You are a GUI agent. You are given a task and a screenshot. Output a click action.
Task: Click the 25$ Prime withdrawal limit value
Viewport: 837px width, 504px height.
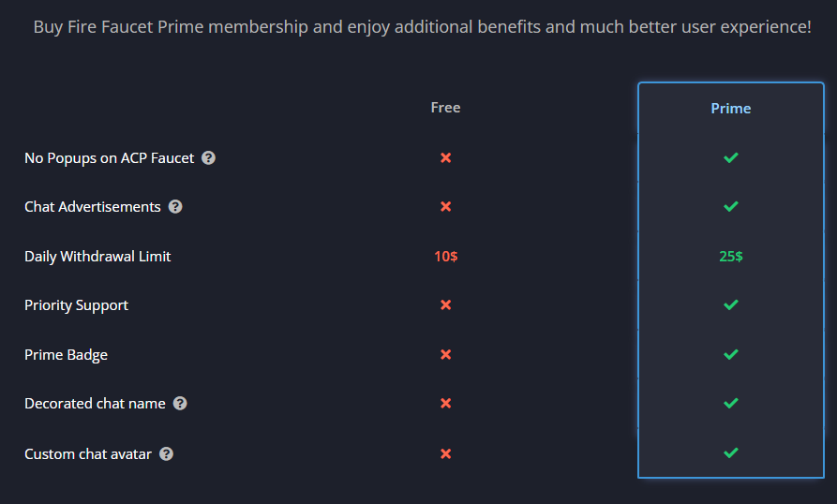point(731,257)
